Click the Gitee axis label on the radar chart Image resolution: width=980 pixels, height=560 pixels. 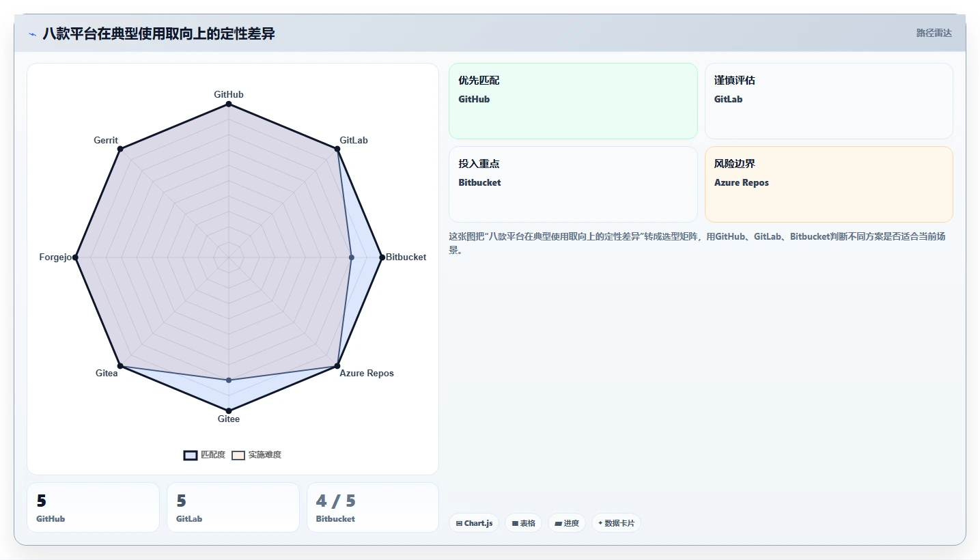tap(229, 419)
